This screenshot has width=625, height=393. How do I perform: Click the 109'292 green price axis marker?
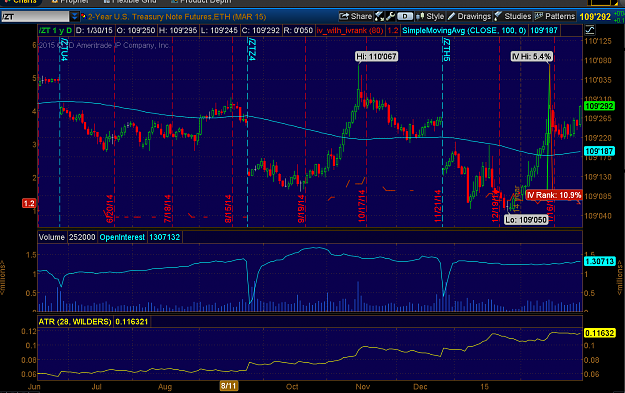coord(599,106)
